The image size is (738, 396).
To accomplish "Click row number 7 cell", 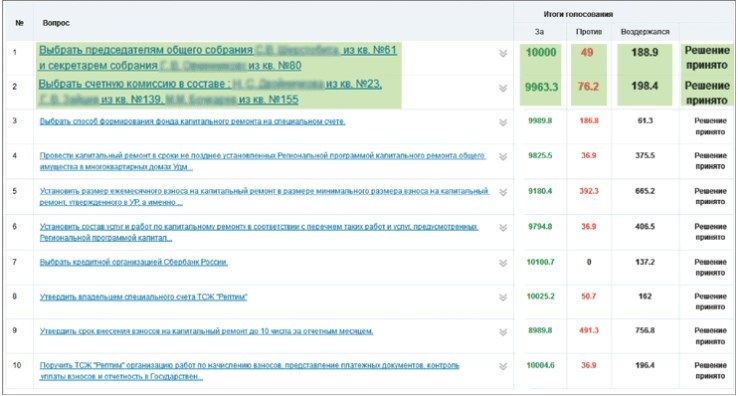I will tap(15, 262).
